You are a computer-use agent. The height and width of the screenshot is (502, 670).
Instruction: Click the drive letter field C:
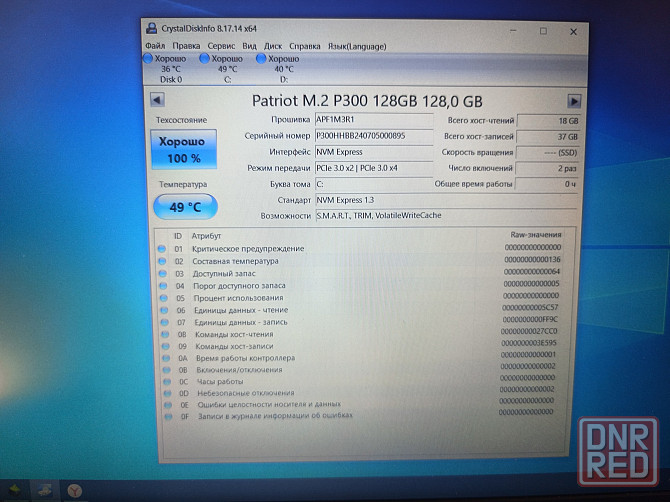(x=374, y=184)
